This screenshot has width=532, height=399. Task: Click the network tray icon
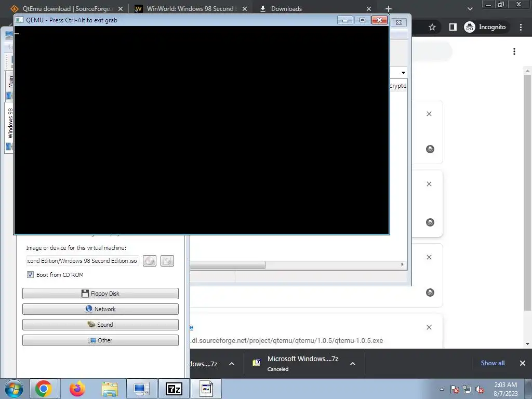(467, 389)
